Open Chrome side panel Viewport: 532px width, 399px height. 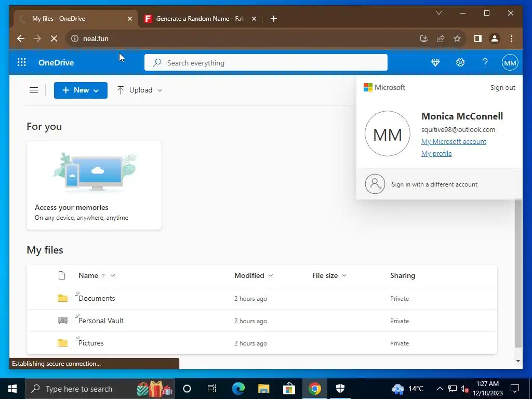[478, 38]
